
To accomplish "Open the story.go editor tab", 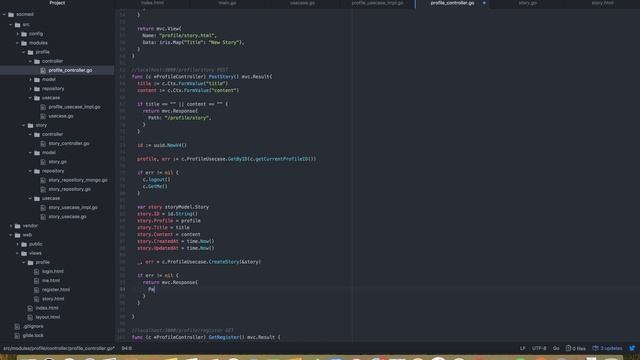I will coord(528,3).
